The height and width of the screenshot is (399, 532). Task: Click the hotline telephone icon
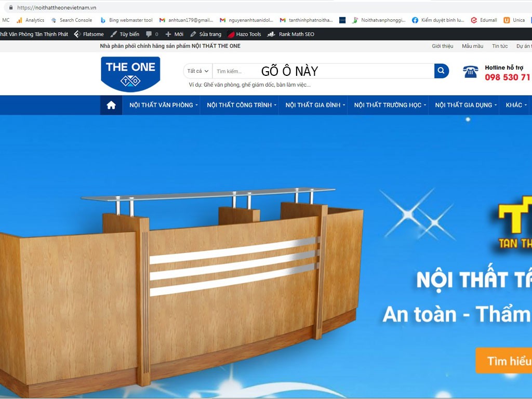click(x=470, y=72)
